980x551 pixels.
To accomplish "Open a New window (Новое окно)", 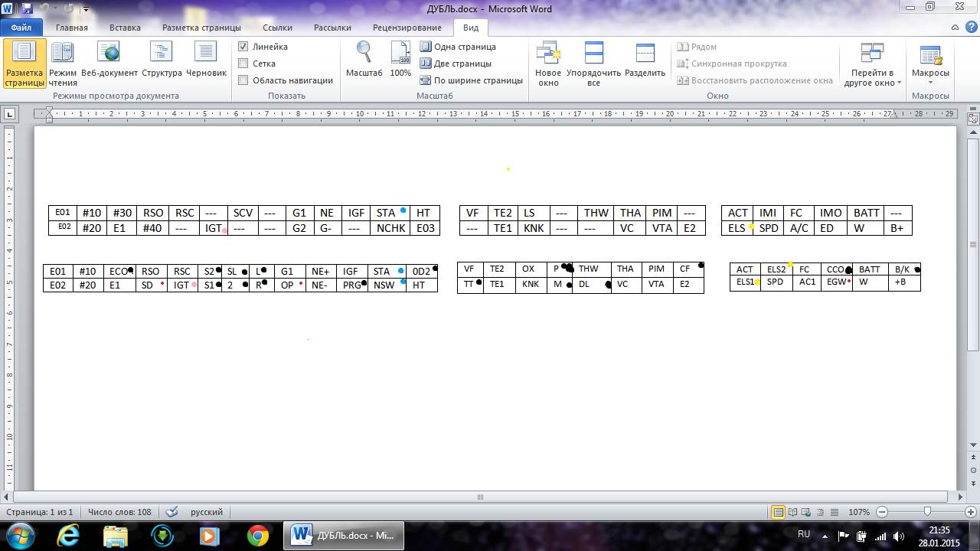I will [x=548, y=63].
